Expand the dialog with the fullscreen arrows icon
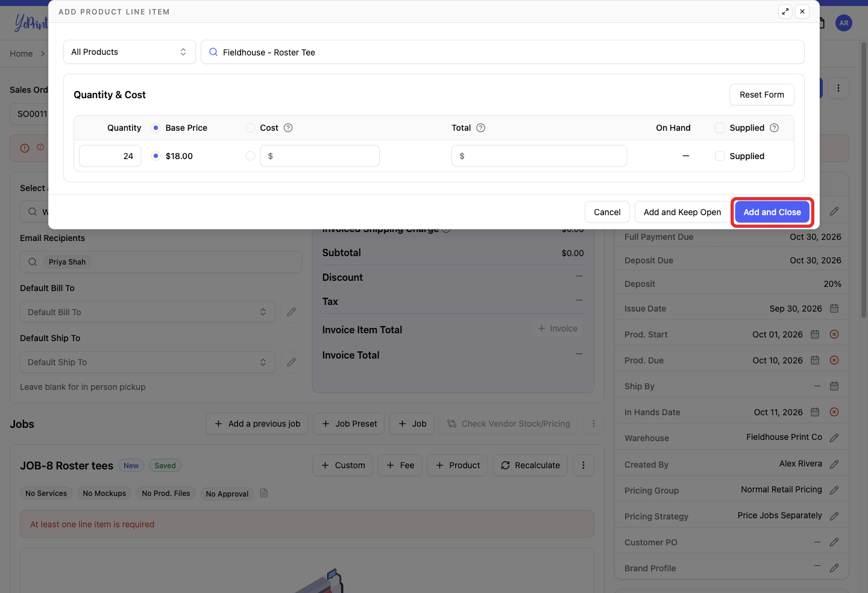 pos(785,11)
